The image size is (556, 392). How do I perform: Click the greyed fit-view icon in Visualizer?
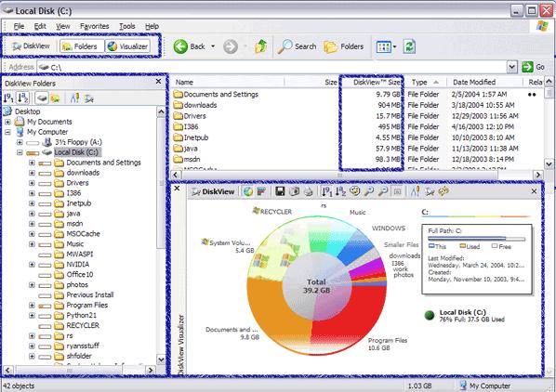[x=398, y=191]
